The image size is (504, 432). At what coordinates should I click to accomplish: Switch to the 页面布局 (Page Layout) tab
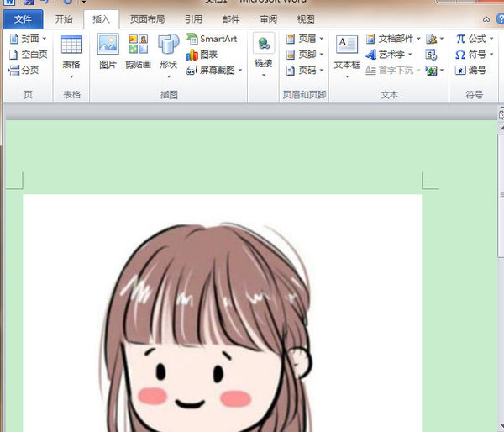pyautogui.click(x=147, y=18)
